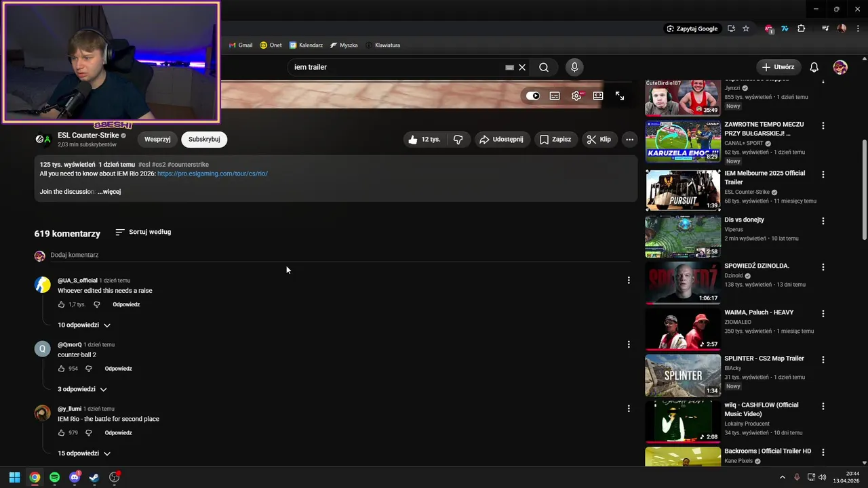Show hidden system tray icons
868x488 pixels.
[x=782, y=477]
